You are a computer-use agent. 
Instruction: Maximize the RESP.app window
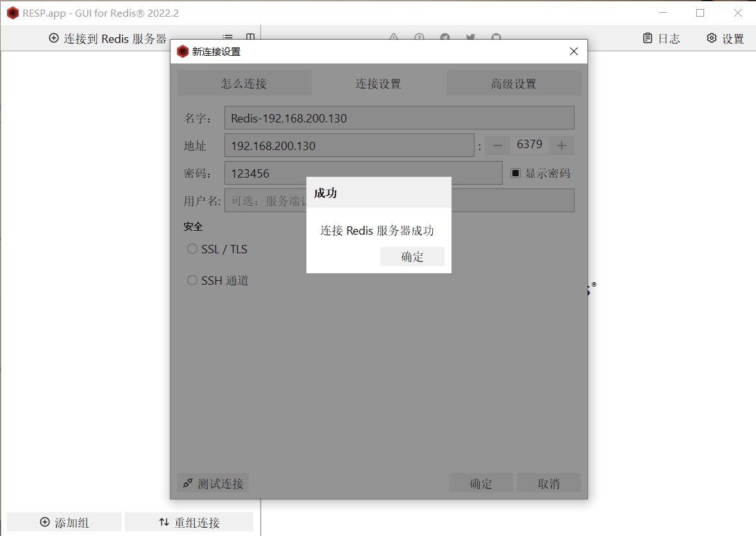(700, 13)
